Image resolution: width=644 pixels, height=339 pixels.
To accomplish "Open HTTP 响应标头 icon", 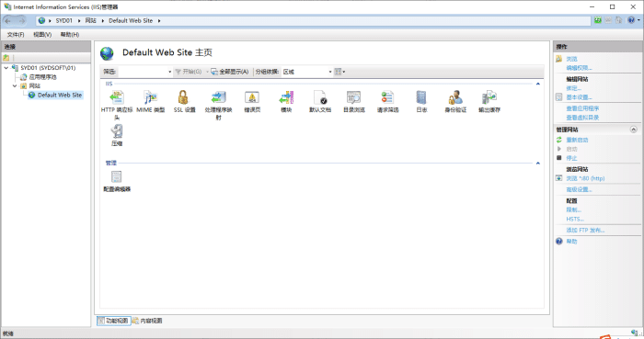I will [117, 106].
